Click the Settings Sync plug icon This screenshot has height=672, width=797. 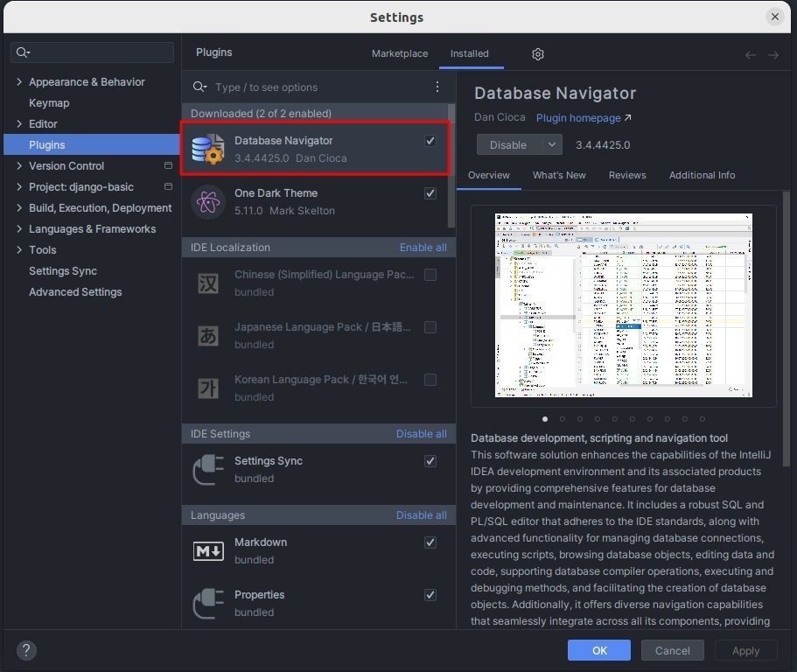pyautogui.click(x=208, y=470)
